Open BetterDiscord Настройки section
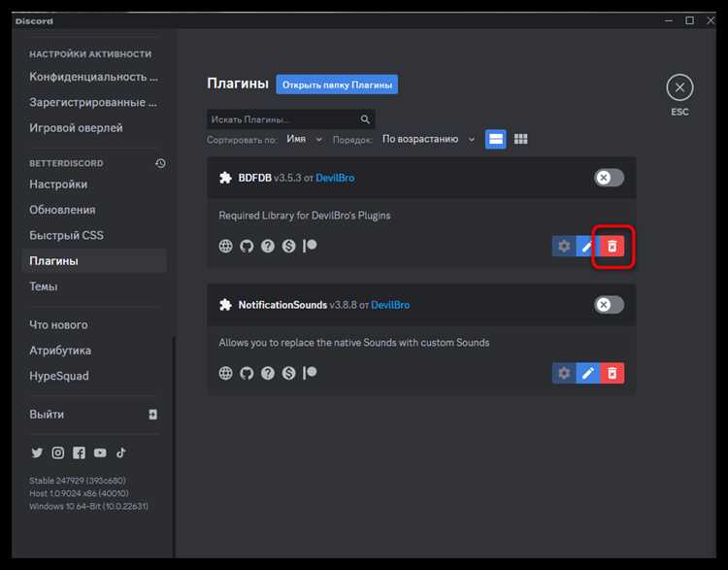Viewport: 728px width, 570px height. [x=94, y=184]
